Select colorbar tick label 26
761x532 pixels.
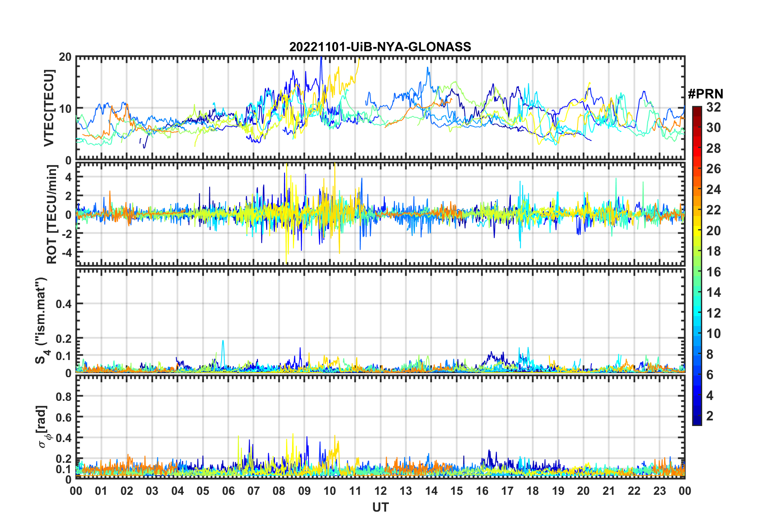(x=713, y=169)
